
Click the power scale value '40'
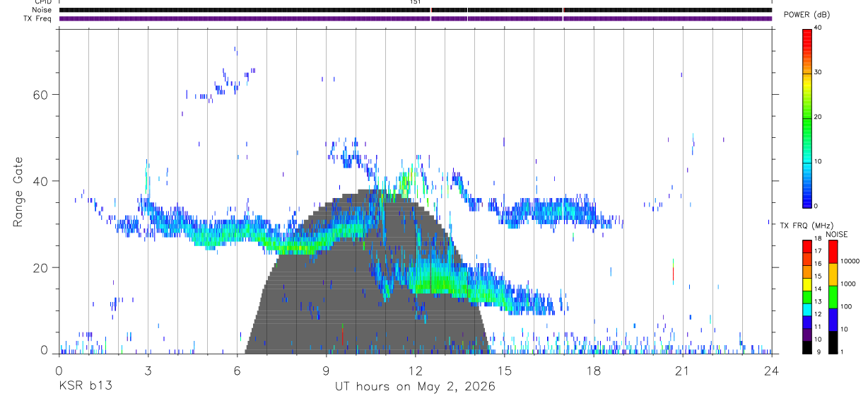[817, 28]
